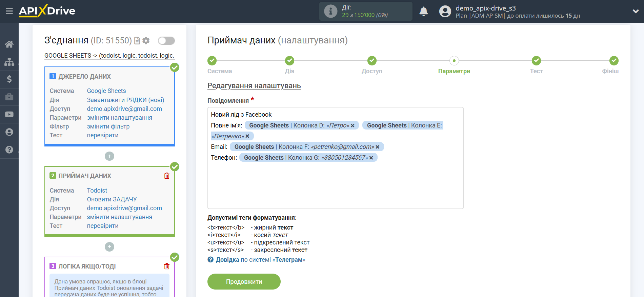Open Завантажити РЯДКИ (нові) link

coord(125,100)
